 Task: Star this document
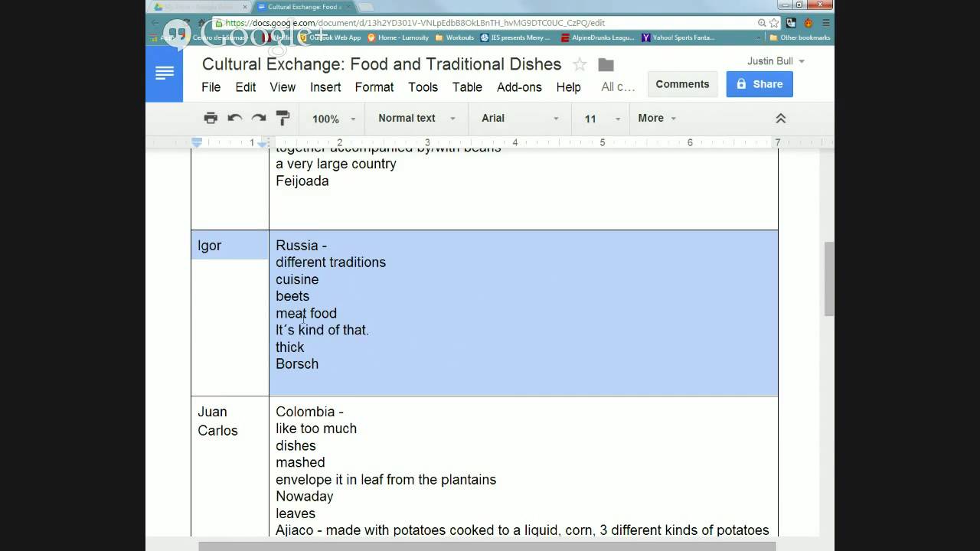[x=580, y=64]
